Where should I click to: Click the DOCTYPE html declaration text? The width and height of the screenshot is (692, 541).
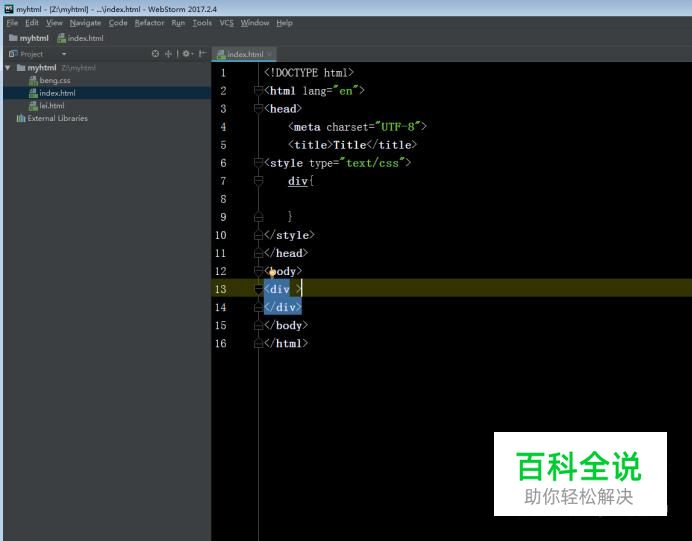(309, 73)
